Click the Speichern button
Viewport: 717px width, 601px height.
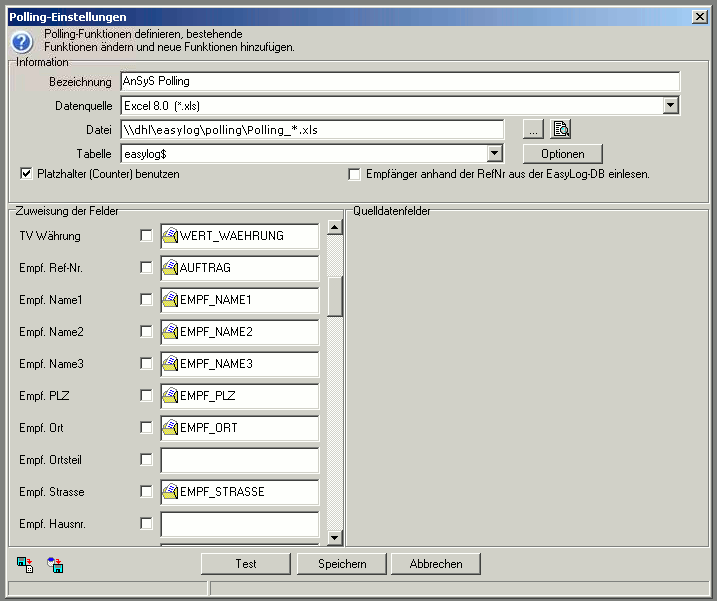[x=342, y=564]
